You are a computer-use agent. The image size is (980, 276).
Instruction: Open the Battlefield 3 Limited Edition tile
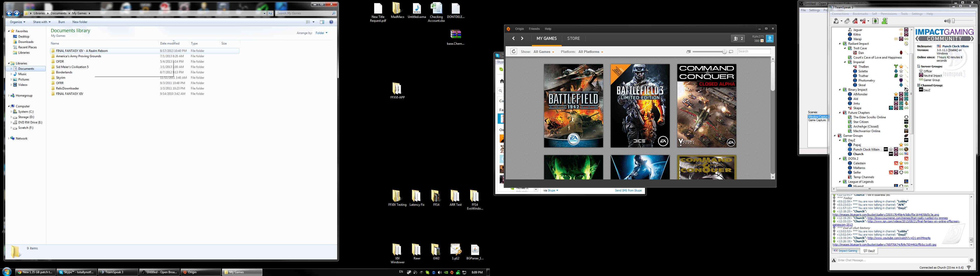(640, 106)
